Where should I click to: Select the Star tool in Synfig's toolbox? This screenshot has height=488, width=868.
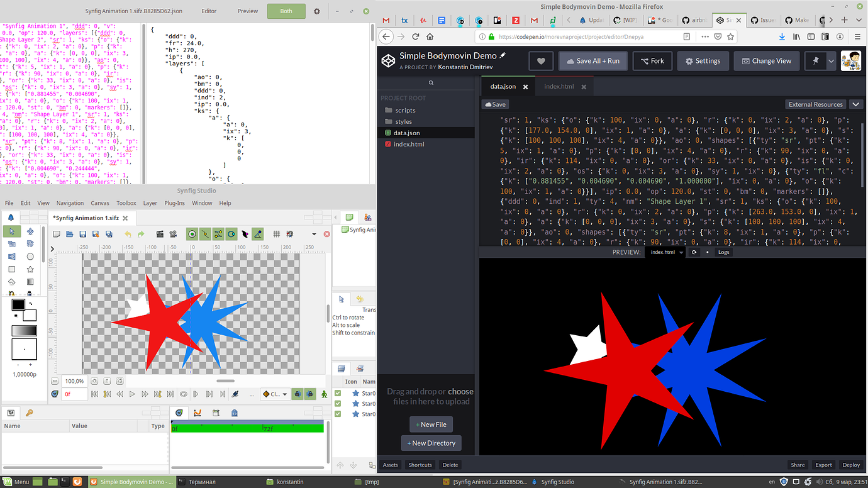30,269
